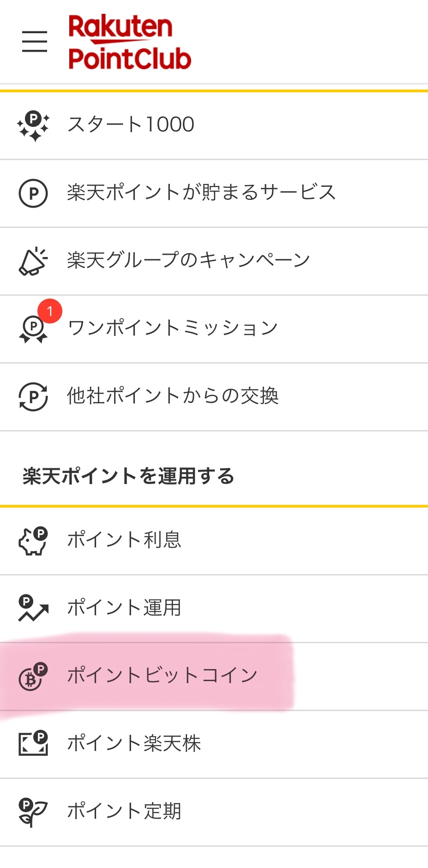The height and width of the screenshot is (868, 428).
Task: Tap the Rakuten PointClub logo
Action: pos(129,42)
